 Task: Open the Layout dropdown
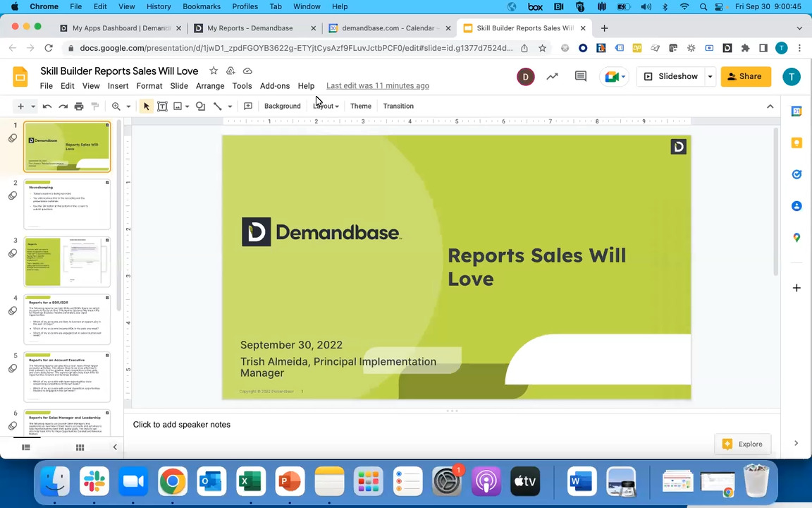click(326, 107)
